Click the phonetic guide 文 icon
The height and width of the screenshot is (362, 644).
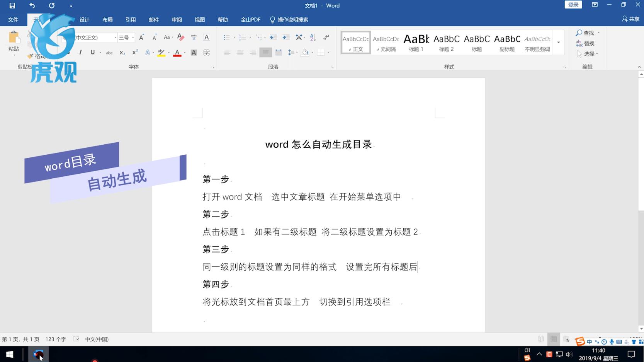[194, 37]
